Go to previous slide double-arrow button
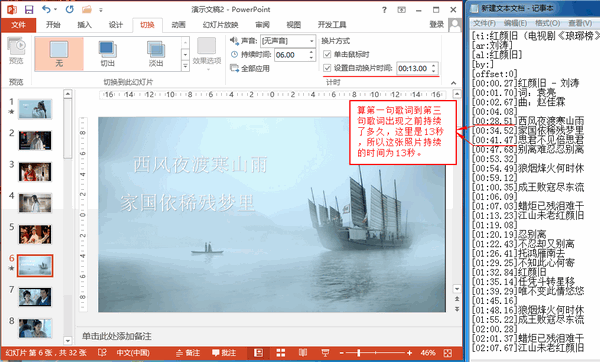The height and width of the screenshot is (362, 600). pos(457,299)
